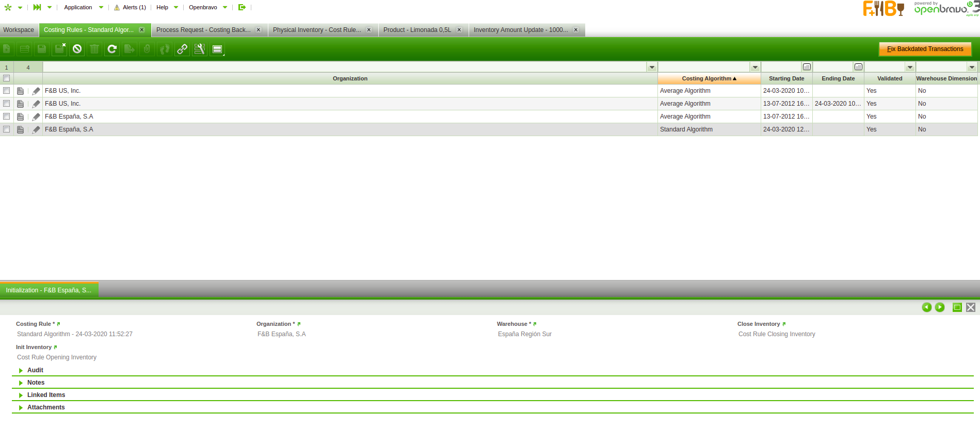Click the Save and Close toolbar icon

(60, 49)
